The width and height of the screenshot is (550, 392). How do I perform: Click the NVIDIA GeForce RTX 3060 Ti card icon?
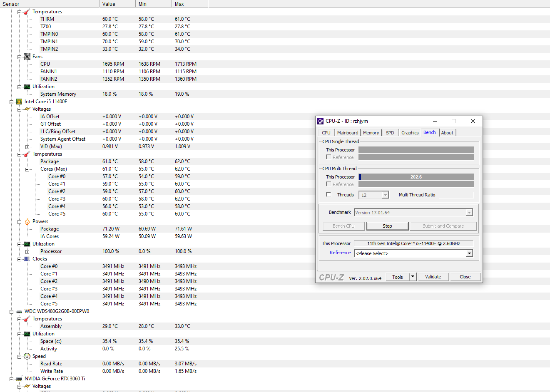pyautogui.click(x=19, y=379)
